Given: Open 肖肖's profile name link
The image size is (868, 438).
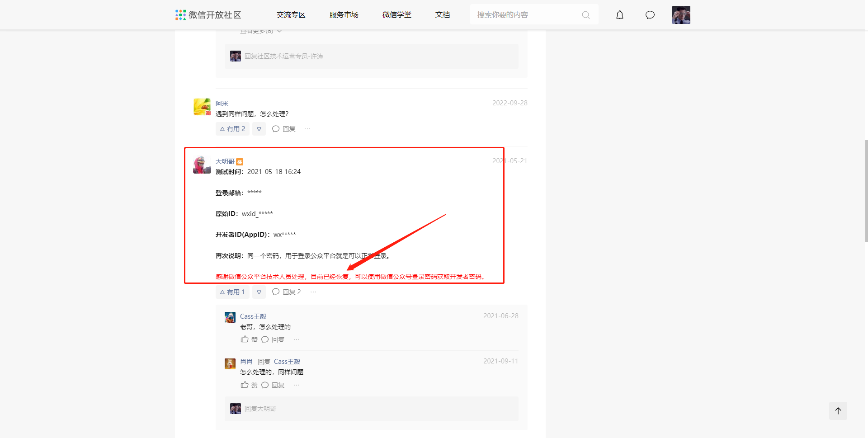Looking at the screenshot, I should (246, 362).
